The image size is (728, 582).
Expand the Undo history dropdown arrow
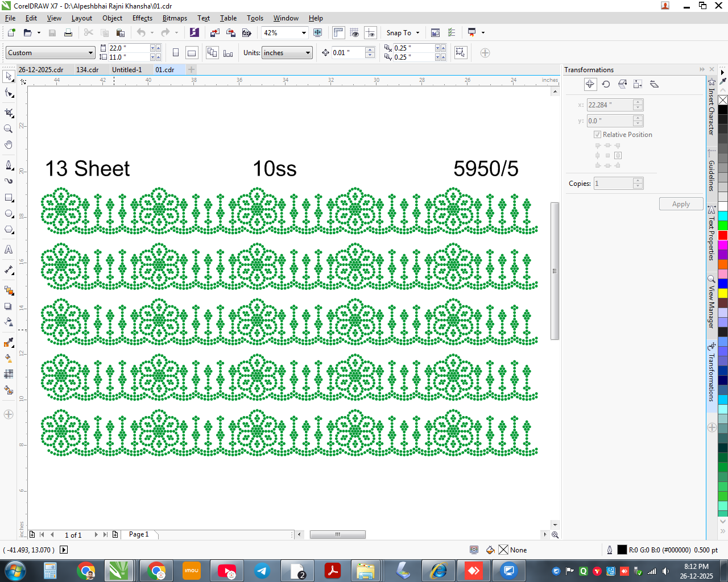coord(152,33)
